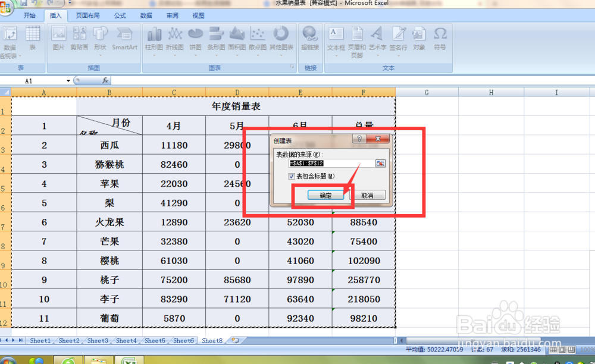This screenshot has width=595, height=364.
Task: Confirm with the OK (确定) button
Action: [x=325, y=195]
